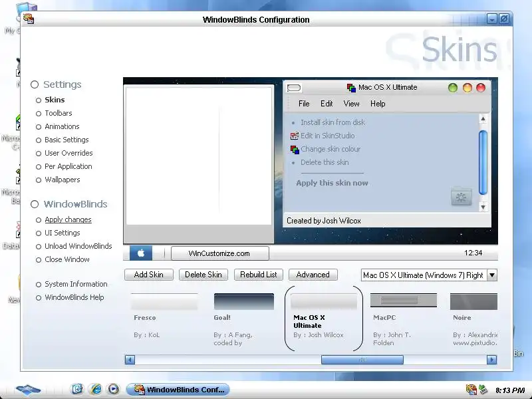Click the preview pane vertical scrollbar thumb
This screenshot has height=399, width=532.
(483, 162)
